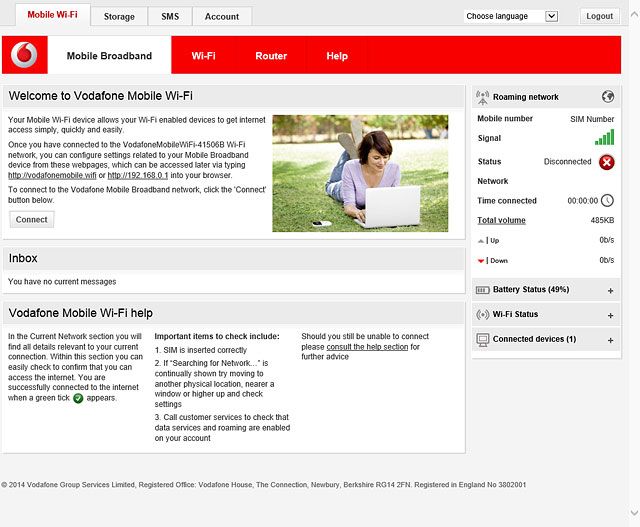The image size is (640, 527).
Task: Expand the Battery Status (49%) section
Action: pos(610,291)
